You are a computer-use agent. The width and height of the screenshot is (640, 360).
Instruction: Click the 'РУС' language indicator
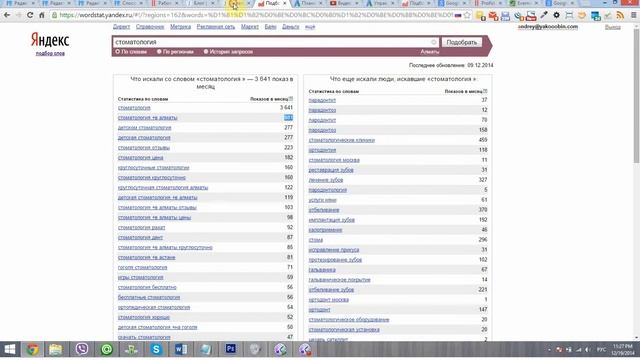(x=601, y=350)
